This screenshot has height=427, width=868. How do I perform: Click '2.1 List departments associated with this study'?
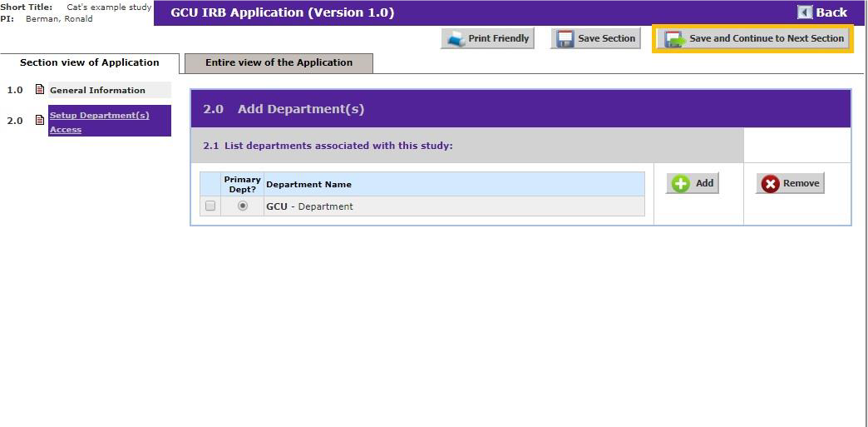coord(328,146)
